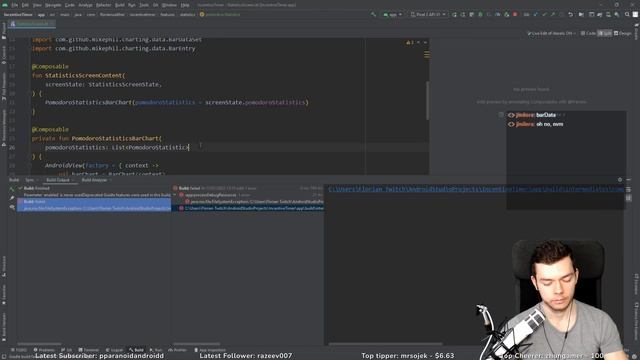
Task: Click the Make Project hammer icon
Action: point(373,14)
